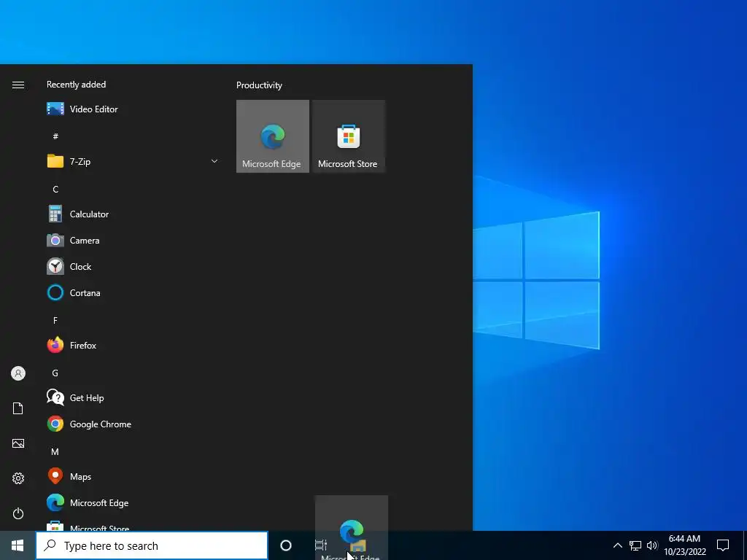Click the network status tray icon
Viewport: 747px width, 560px height.
coord(635,545)
